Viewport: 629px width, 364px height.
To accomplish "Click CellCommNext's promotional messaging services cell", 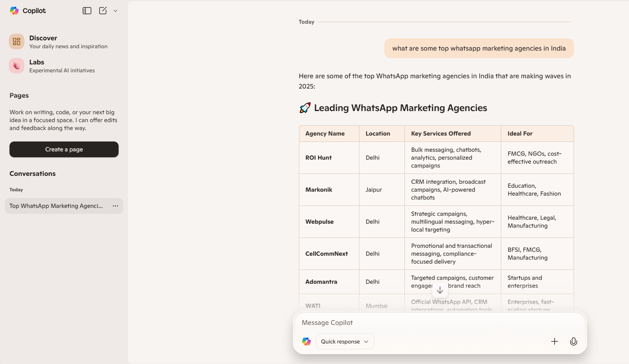I will pyautogui.click(x=453, y=254).
